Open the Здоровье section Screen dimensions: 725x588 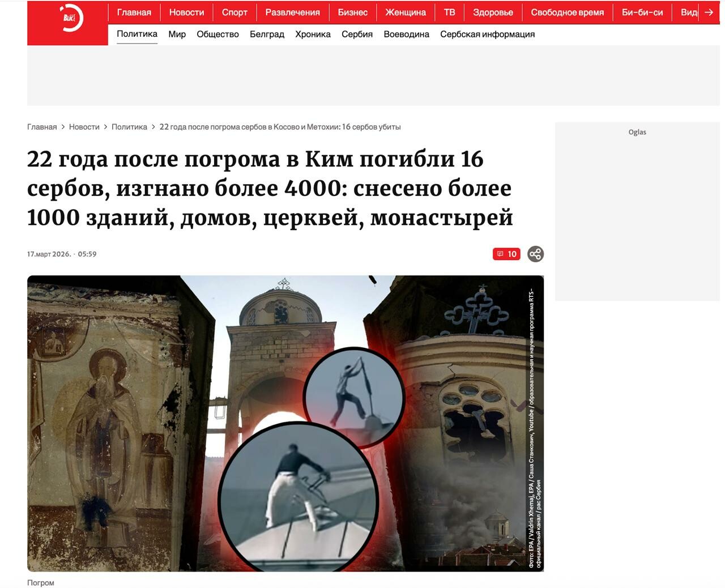tap(493, 12)
